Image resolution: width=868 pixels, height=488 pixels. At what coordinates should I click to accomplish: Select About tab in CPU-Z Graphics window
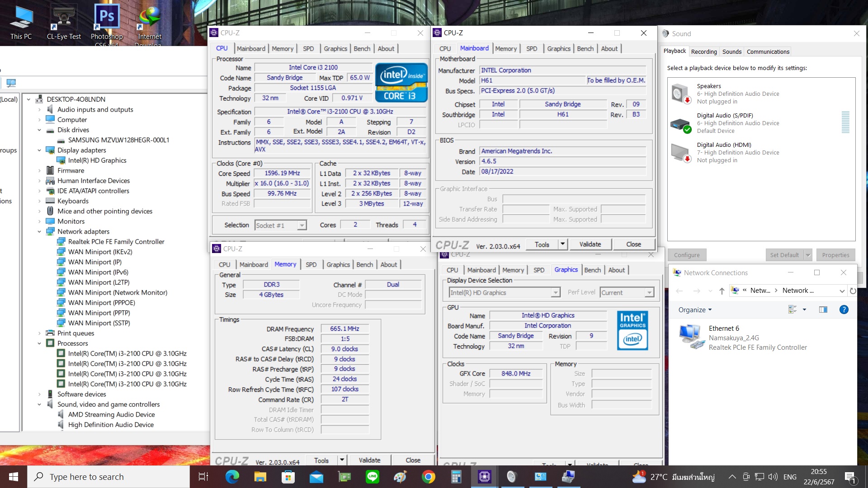pos(616,270)
